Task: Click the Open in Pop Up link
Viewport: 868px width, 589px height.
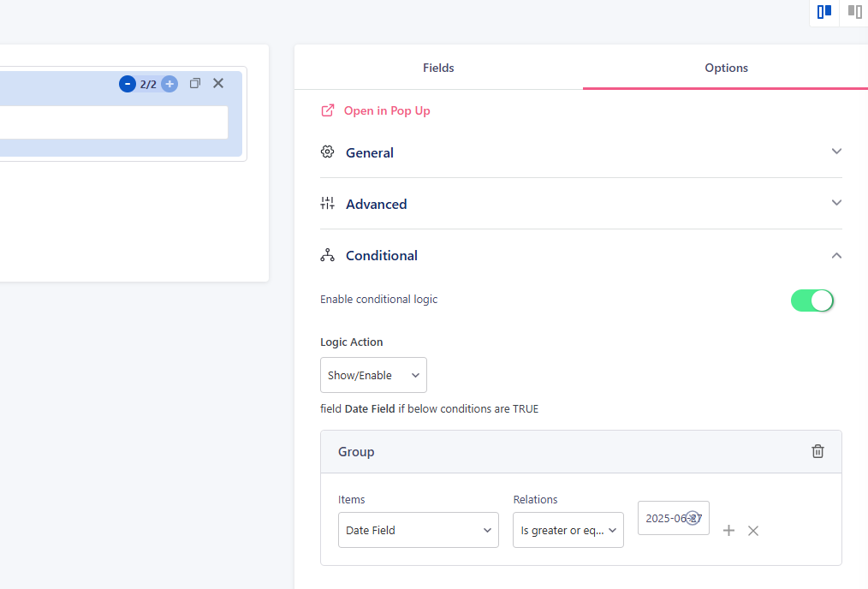Action: click(386, 110)
